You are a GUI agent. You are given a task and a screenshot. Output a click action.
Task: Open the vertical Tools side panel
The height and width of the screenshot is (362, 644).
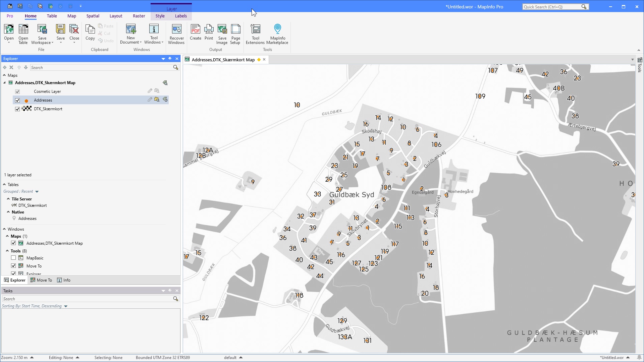click(x=640, y=65)
